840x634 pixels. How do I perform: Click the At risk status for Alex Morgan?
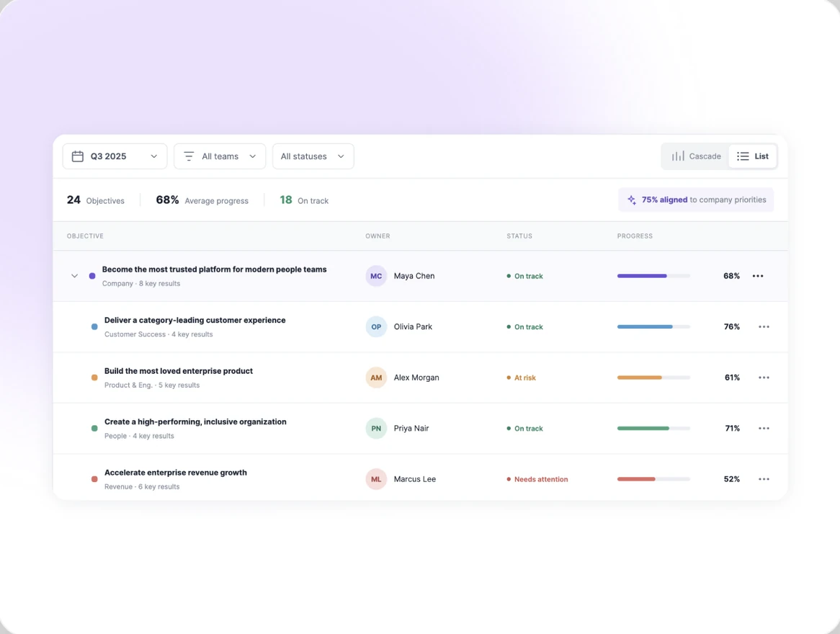(x=522, y=378)
